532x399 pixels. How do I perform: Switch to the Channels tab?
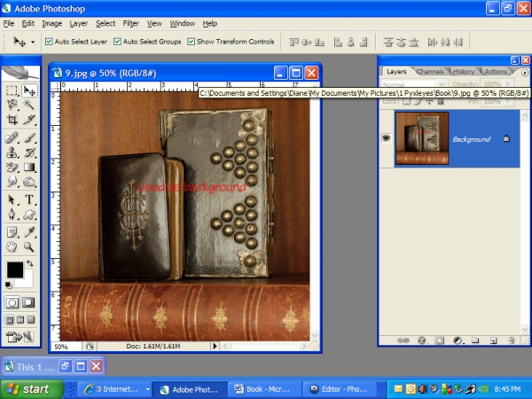[x=430, y=72]
